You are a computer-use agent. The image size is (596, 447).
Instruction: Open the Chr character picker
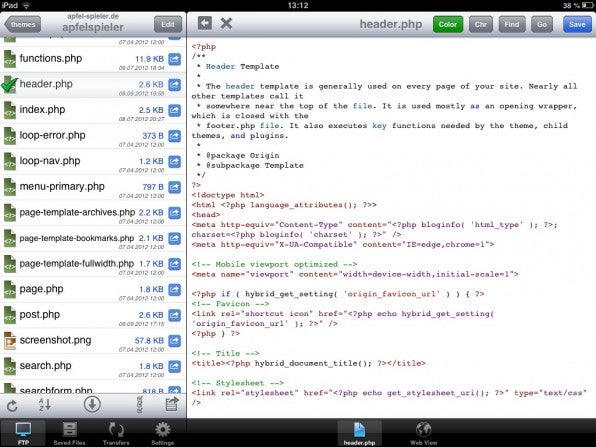[480, 24]
